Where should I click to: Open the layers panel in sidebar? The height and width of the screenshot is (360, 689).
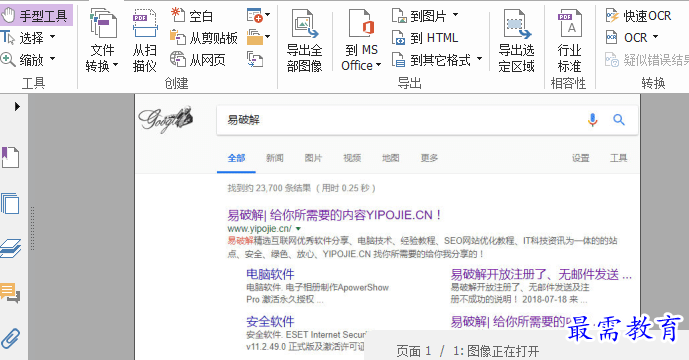11,248
